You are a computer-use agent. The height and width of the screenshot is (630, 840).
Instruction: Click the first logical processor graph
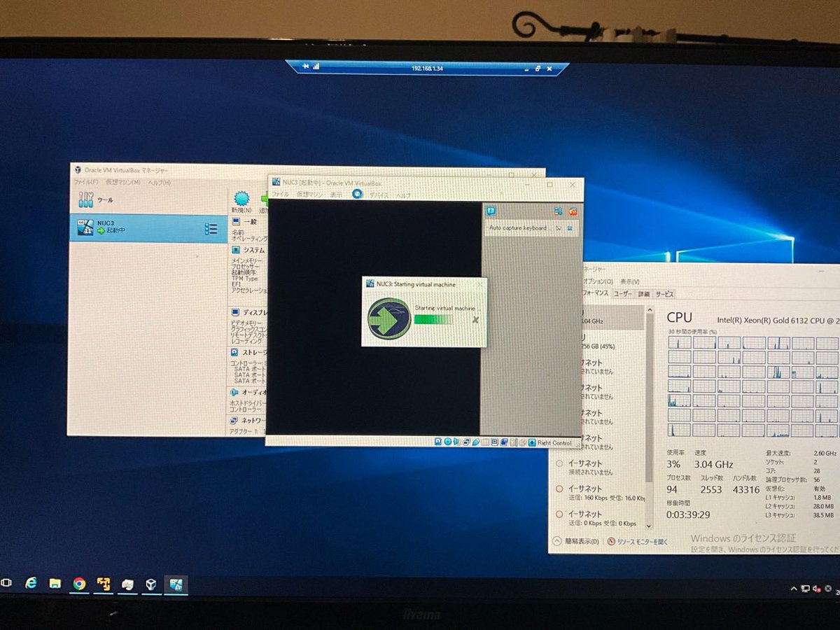(679, 342)
